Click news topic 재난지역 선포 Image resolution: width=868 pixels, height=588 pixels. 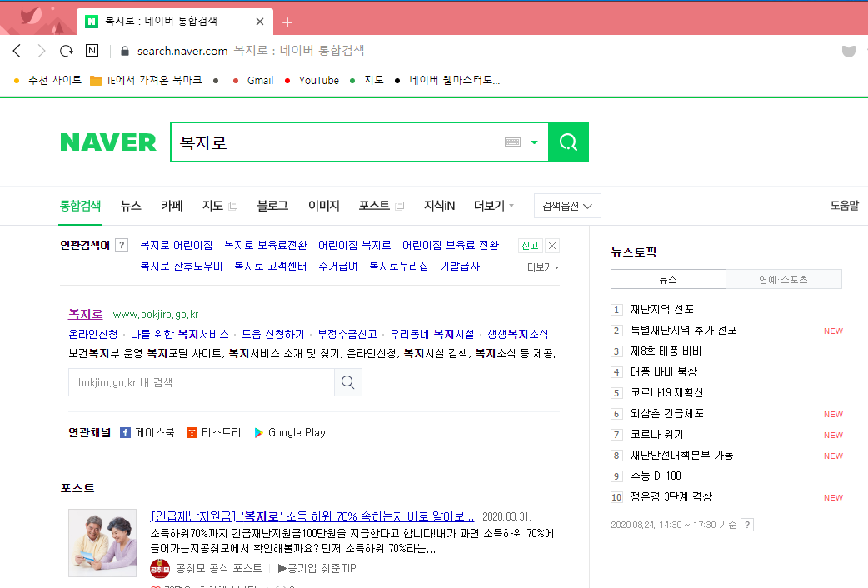point(662,310)
